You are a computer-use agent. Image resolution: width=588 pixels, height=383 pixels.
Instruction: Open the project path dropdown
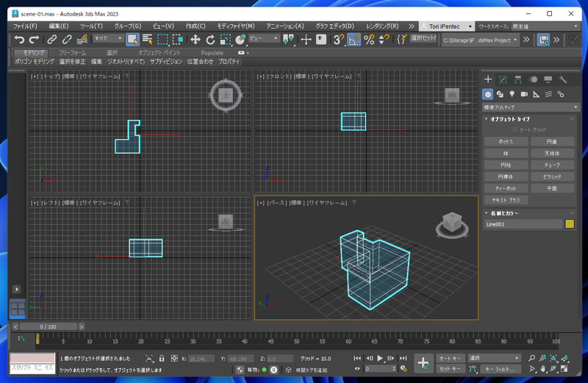[x=480, y=40]
